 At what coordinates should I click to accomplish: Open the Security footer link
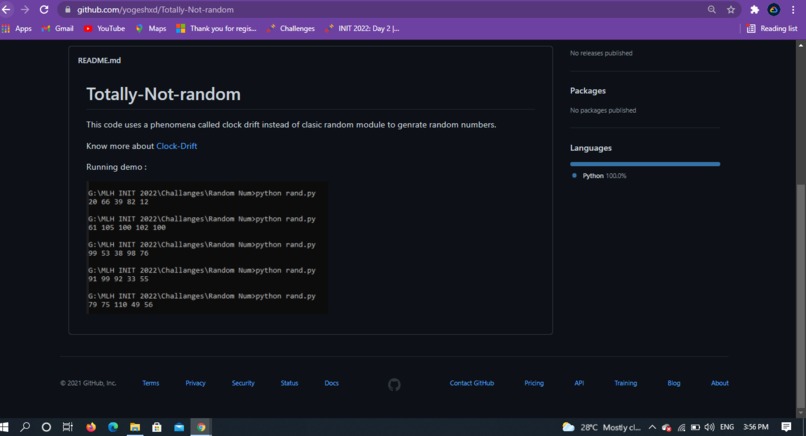pyautogui.click(x=243, y=383)
